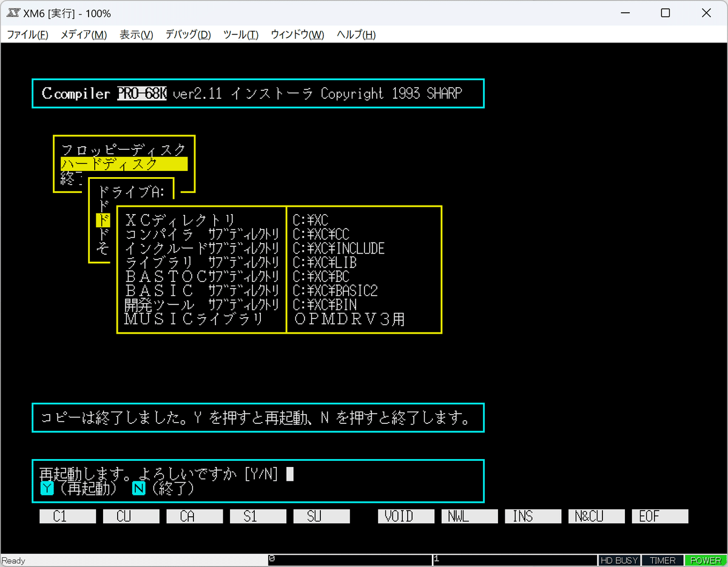
Task: Open the メディア(M) menu
Action: click(84, 35)
